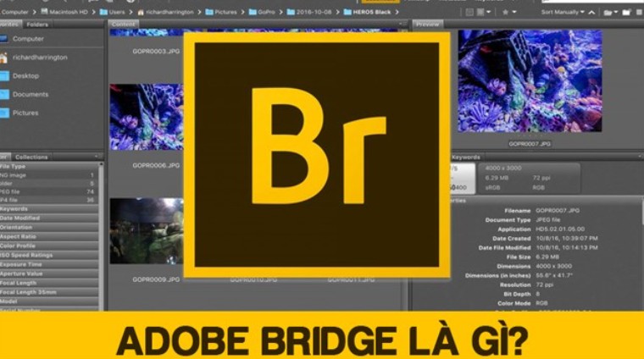Click the HERO5 Black folder icon in path
644x359 pixels.
click(347, 12)
